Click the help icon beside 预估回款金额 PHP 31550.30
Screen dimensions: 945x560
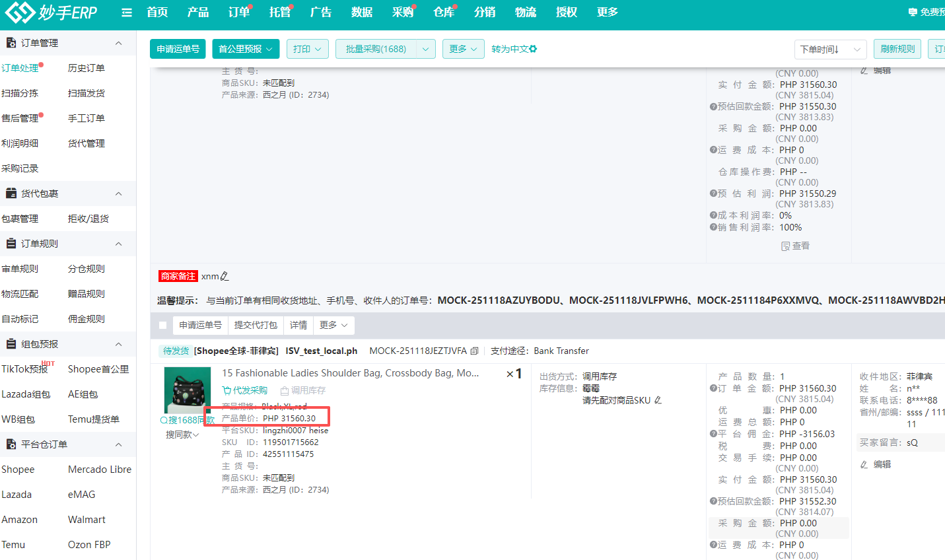[x=713, y=106]
